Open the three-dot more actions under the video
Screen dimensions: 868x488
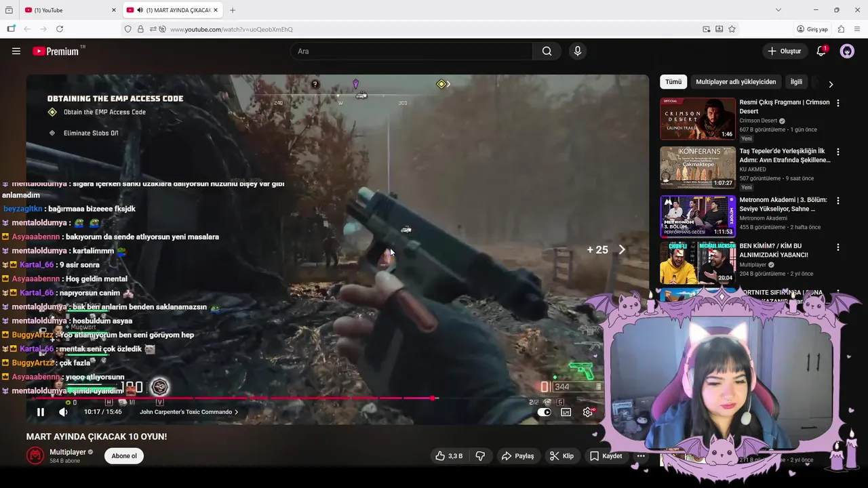coord(641,456)
